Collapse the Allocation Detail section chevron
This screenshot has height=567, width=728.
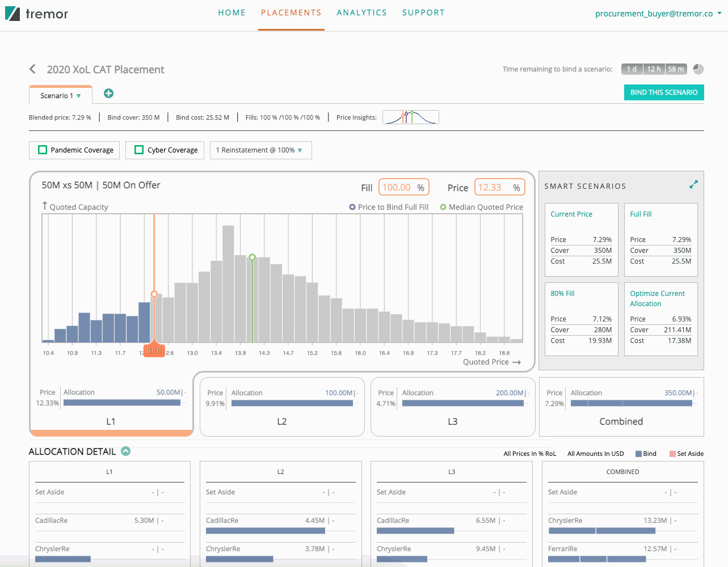pos(125,451)
